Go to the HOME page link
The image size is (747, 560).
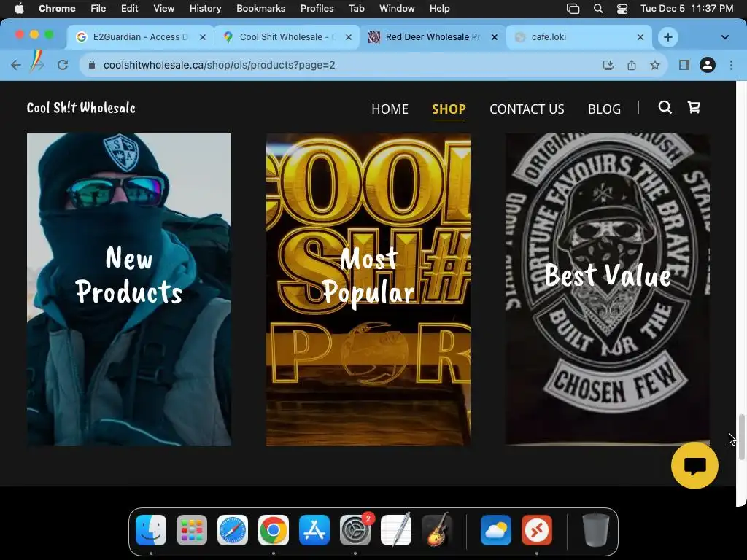pyautogui.click(x=390, y=109)
